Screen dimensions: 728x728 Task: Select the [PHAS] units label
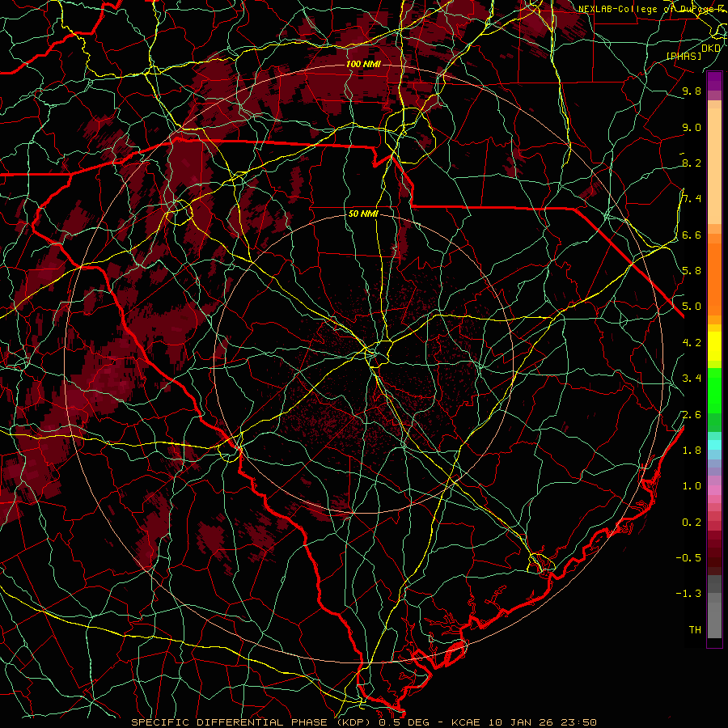(x=684, y=56)
